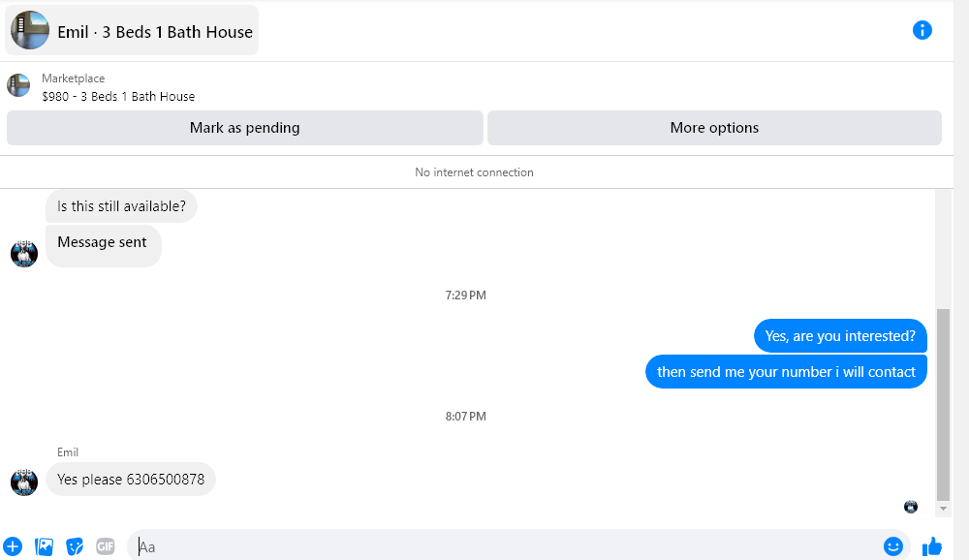969x560 pixels.
Task: Mark the listing as pending
Action: coord(244,128)
